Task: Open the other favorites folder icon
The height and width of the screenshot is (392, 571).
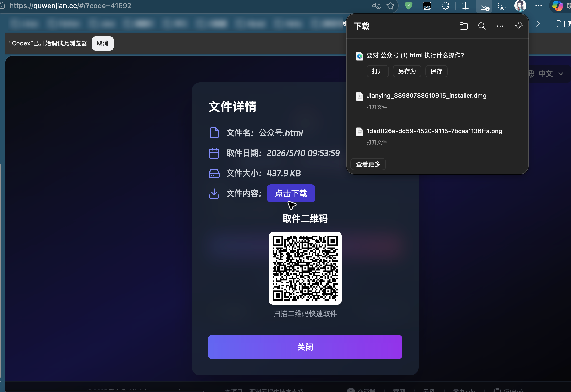Action: click(x=561, y=24)
